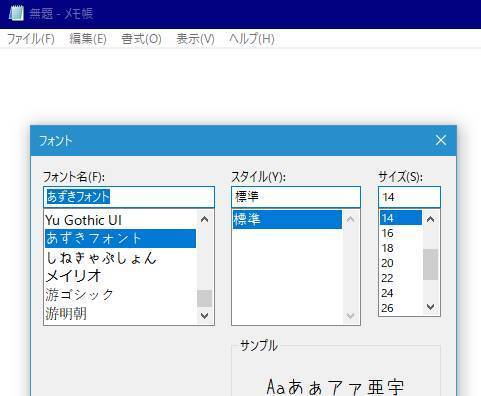The height and width of the screenshot is (396, 481).
Task: Select 游明朝 font
Action: 120,313
